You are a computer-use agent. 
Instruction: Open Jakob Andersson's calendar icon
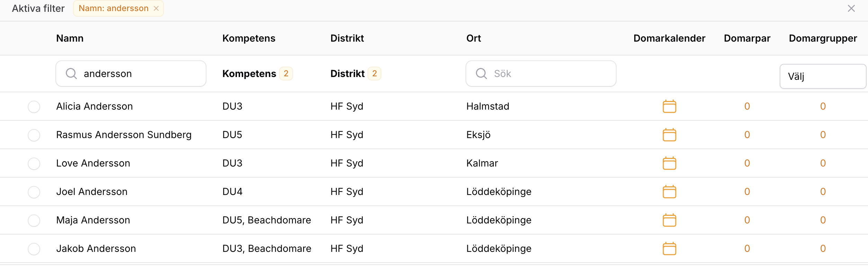click(669, 248)
